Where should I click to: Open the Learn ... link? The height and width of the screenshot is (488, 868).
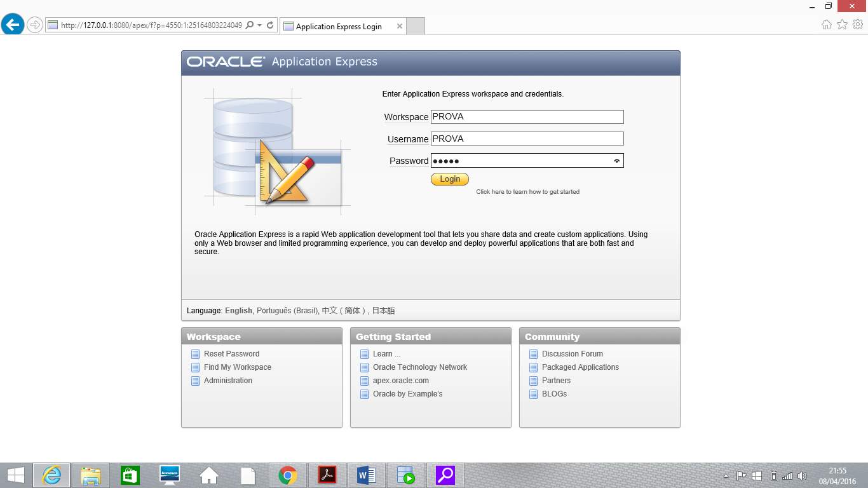pos(387,354)
